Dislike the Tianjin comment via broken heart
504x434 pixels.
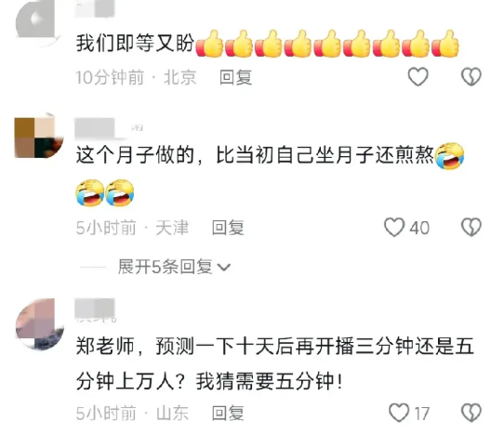pyautogui.click(x=471, y=227)
